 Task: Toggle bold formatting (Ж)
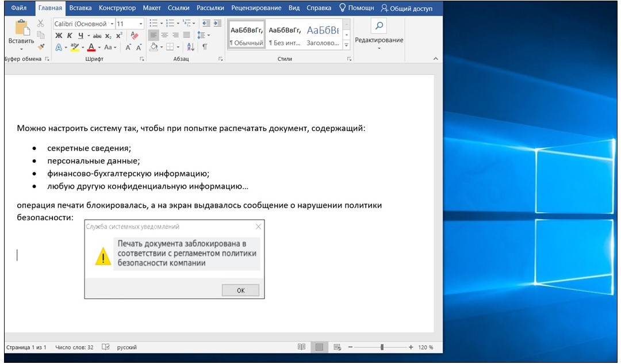(59, 36)
